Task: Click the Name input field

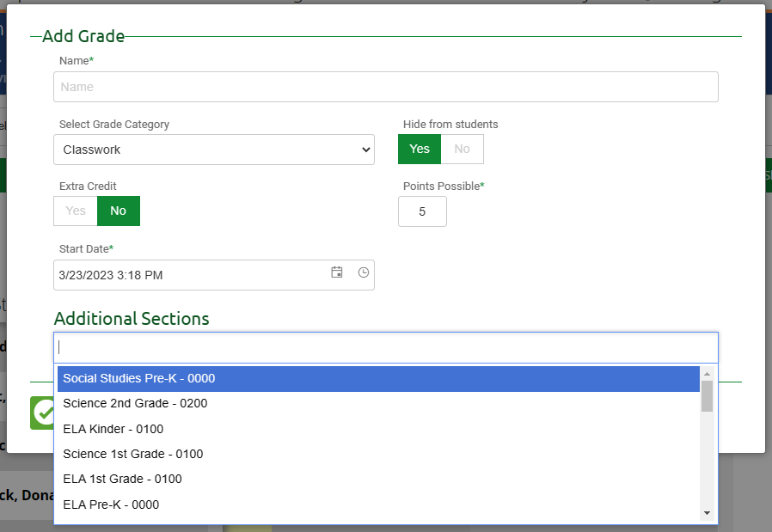Action: (x=385, y=86)
